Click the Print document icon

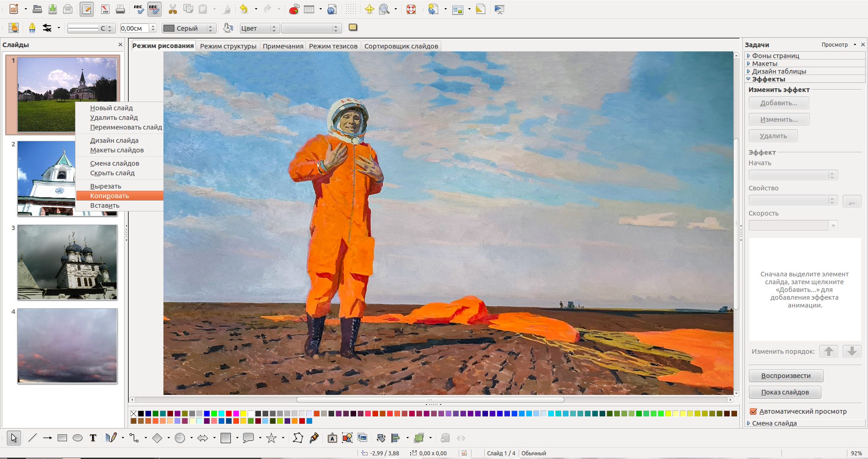[120, 9]
